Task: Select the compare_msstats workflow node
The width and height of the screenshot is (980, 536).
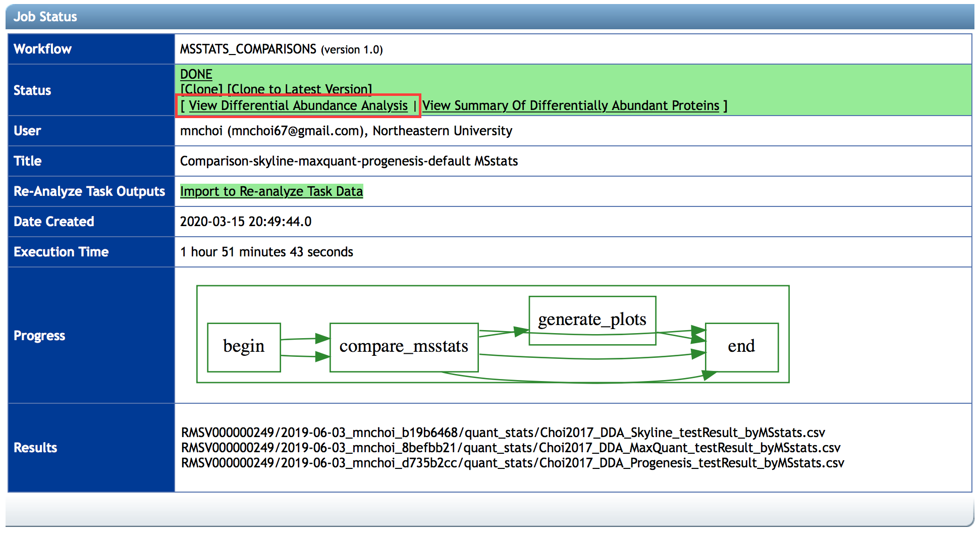Action: [404, 347]
